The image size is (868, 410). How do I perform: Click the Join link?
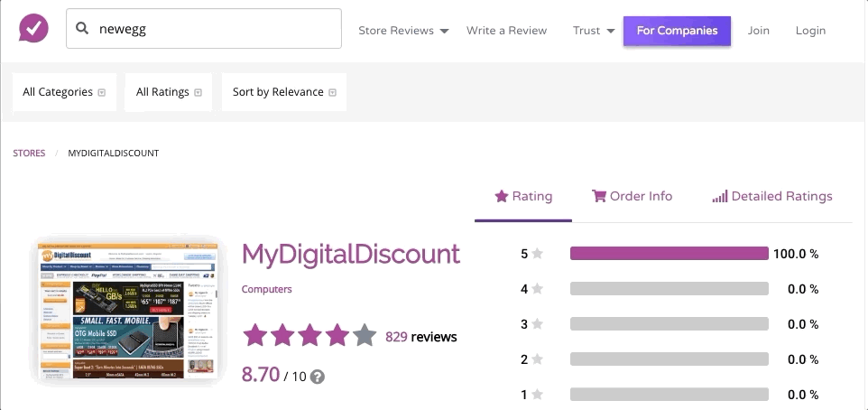point(759,31)
